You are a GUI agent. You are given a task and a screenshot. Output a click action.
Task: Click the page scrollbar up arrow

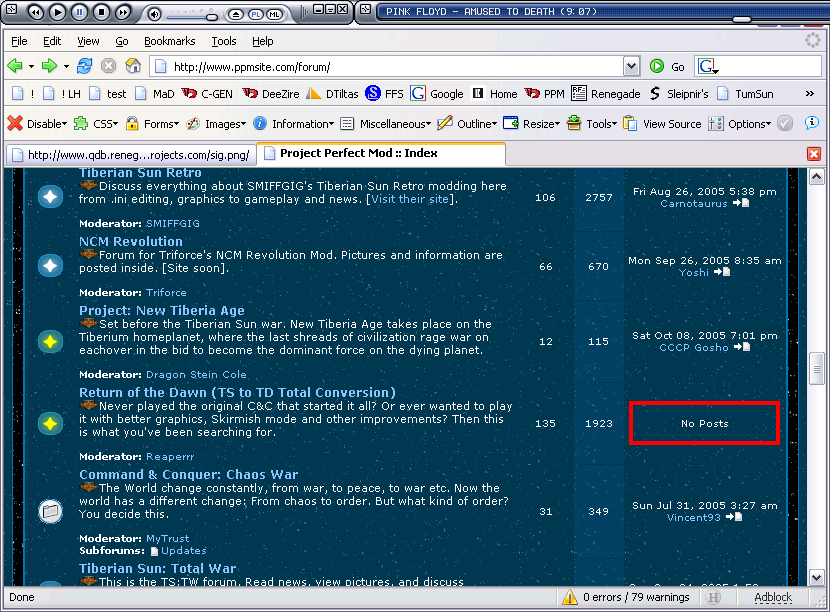[816, 177]
